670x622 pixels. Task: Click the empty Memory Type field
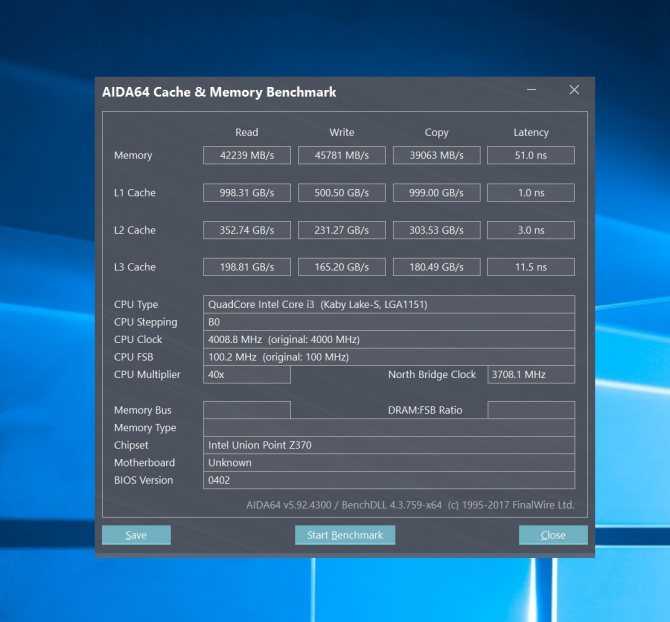[389, 428]
